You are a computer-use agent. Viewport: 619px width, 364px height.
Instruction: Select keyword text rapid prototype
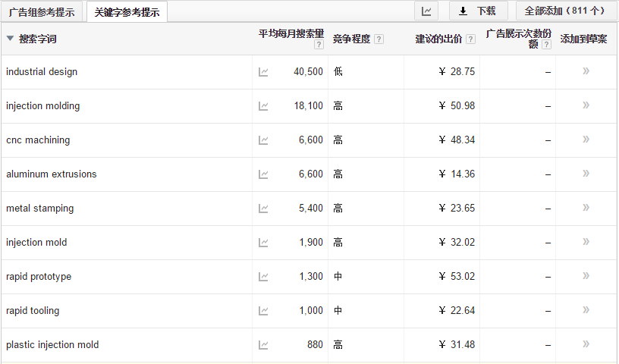coord(39,276)
